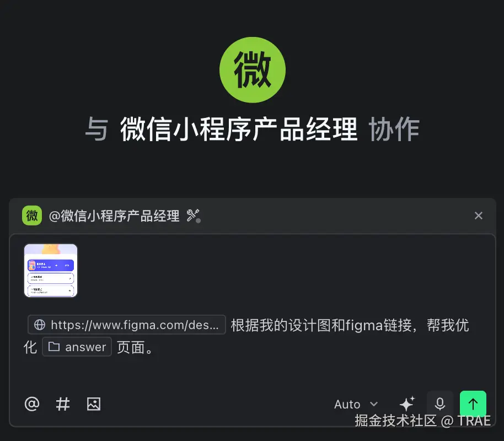
Task: Click the sparkle prompt optimize icon
Action: 407,404
